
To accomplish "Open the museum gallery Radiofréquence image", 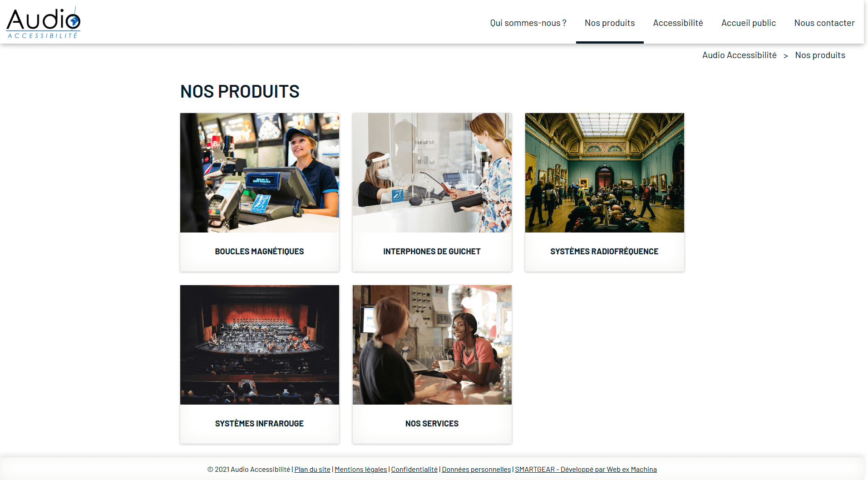I will [605, 173].
